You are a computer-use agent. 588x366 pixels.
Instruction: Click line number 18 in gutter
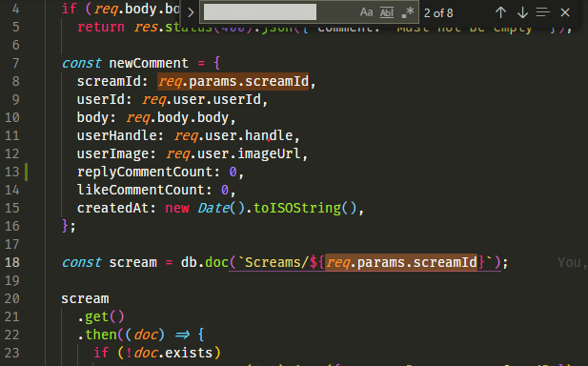coord(12,262)
